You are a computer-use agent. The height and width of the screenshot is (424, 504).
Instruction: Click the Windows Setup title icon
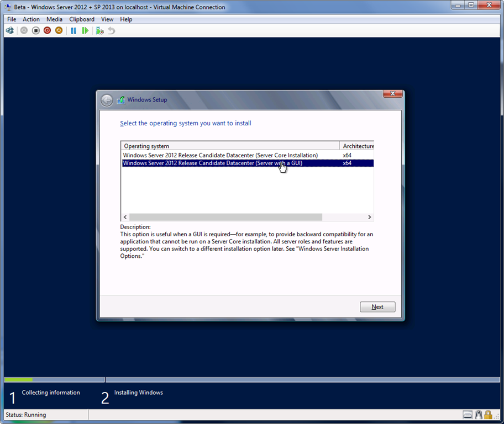[121, 100]
